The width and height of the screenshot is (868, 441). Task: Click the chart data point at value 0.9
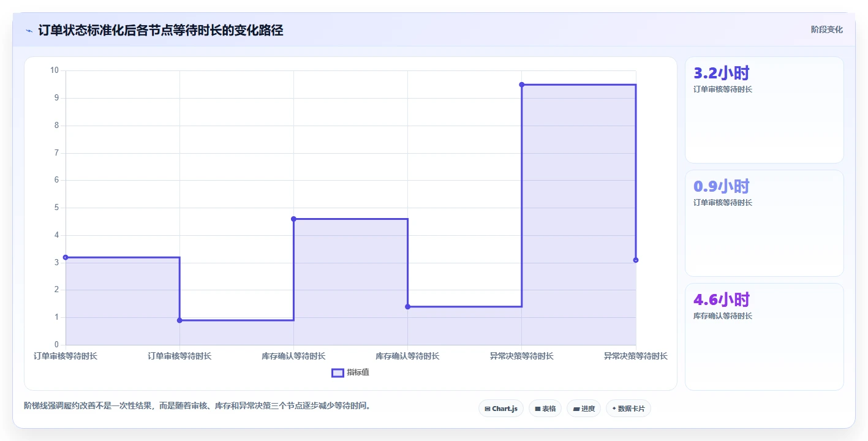[179, 320]
